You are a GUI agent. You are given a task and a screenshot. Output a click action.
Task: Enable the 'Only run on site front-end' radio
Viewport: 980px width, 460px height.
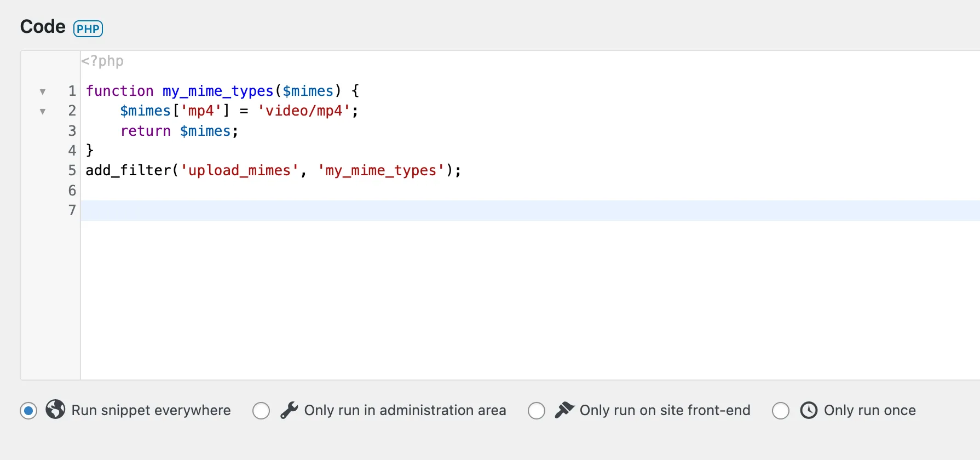click(537, 410)
